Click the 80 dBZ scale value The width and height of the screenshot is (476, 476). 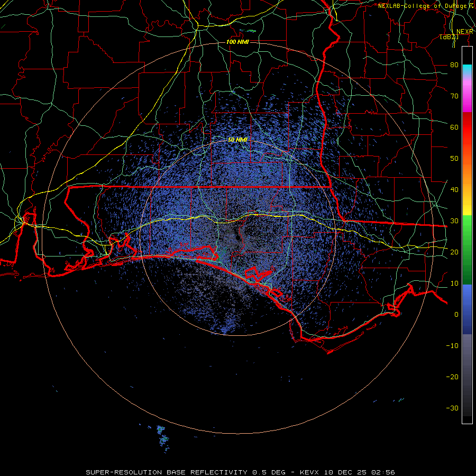(x=454, y=65)
